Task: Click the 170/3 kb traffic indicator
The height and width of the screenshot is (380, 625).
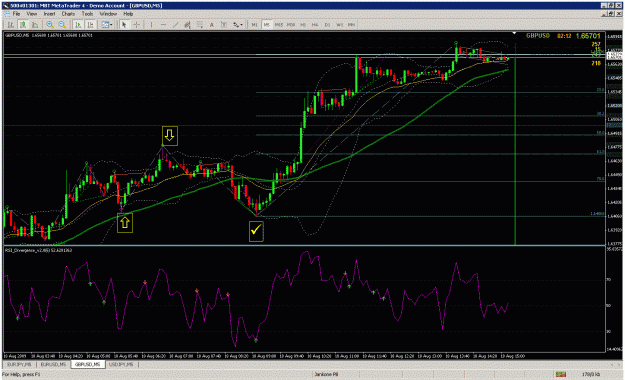Action: click(x=590, y=374)
